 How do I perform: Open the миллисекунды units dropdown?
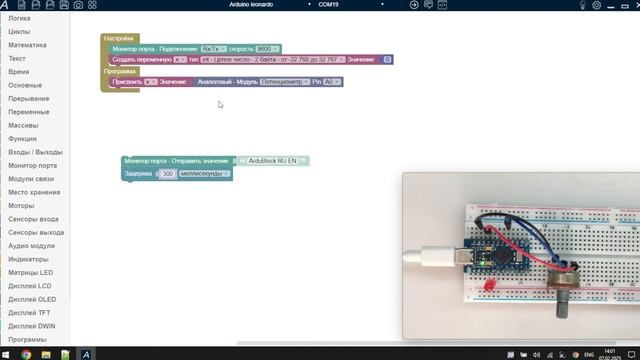pos(205,174)
